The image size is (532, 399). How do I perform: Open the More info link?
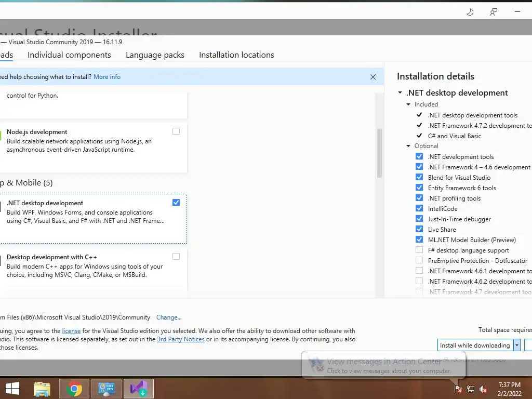107,77
